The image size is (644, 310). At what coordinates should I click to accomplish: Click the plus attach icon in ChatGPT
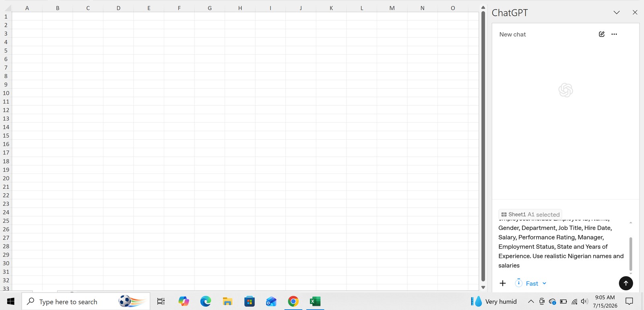point(503,283)
